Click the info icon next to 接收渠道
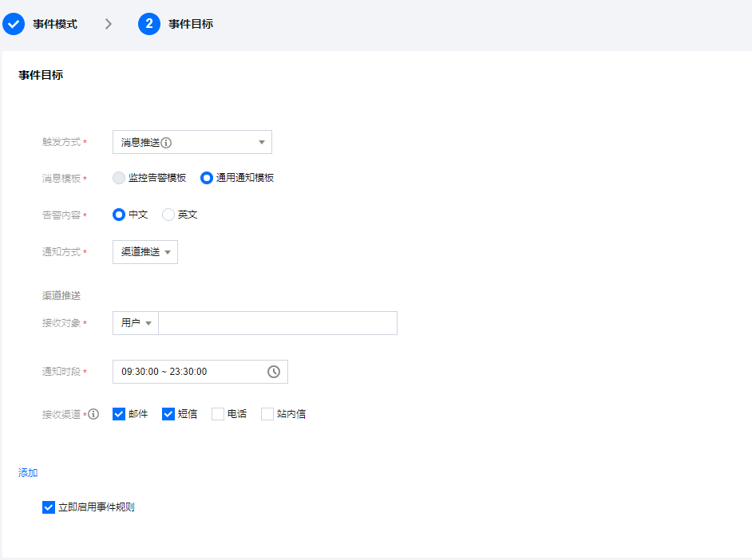 tap(93, 414)
